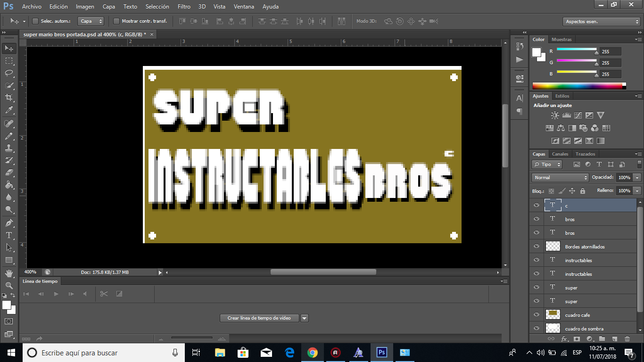This screenshot has height=362, width=644.
Task: Click Crear línea de tiempo de vídeo
Action: pos(259,318)
